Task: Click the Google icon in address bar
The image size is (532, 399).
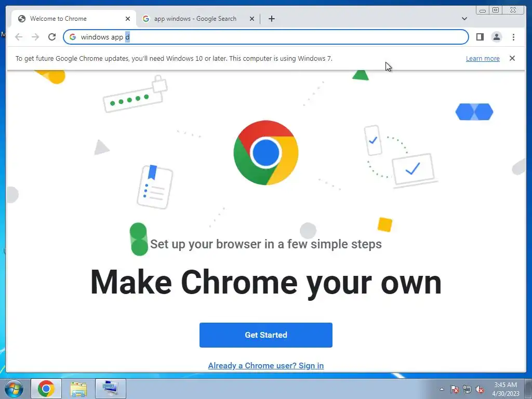Action: (x=73, y=37)
